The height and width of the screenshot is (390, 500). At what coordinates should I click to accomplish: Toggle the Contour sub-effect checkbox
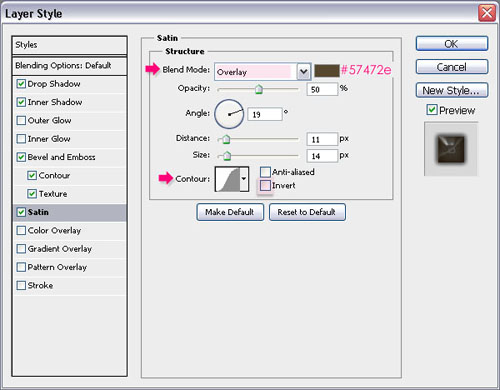[x=32, y=175]
